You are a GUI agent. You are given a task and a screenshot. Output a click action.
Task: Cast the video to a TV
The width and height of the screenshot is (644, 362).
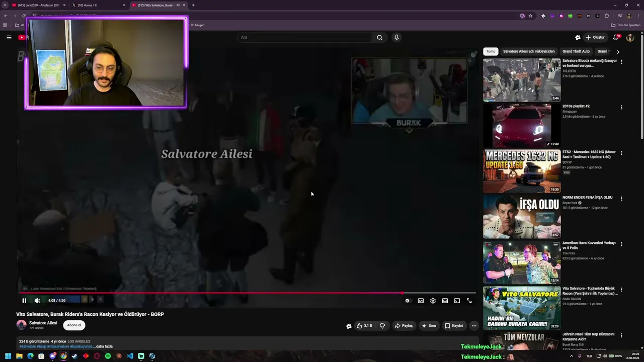pyautogui.click(x=457, y=301)
